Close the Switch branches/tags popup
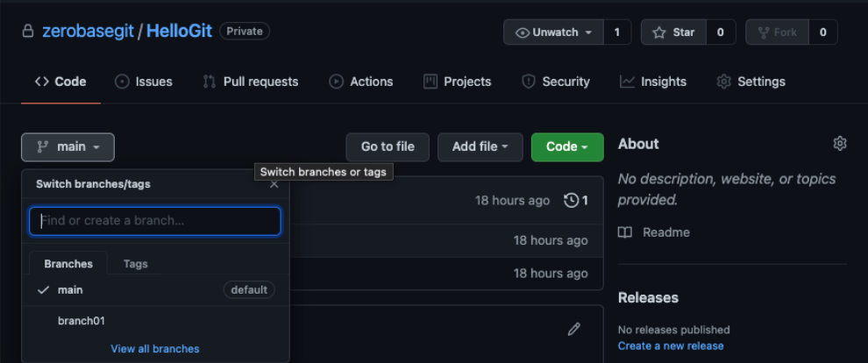The width and height of the screenshot is (868, 363). (x=274, y=184)
